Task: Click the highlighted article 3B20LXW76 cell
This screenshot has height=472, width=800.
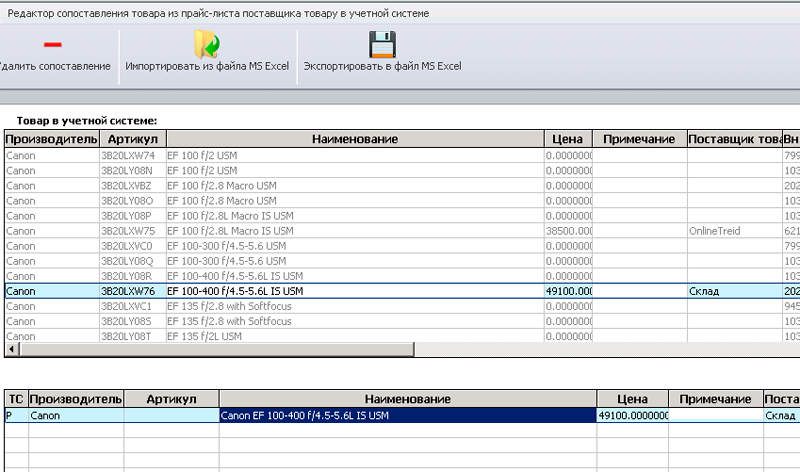Action: click(x=133, y=291)
